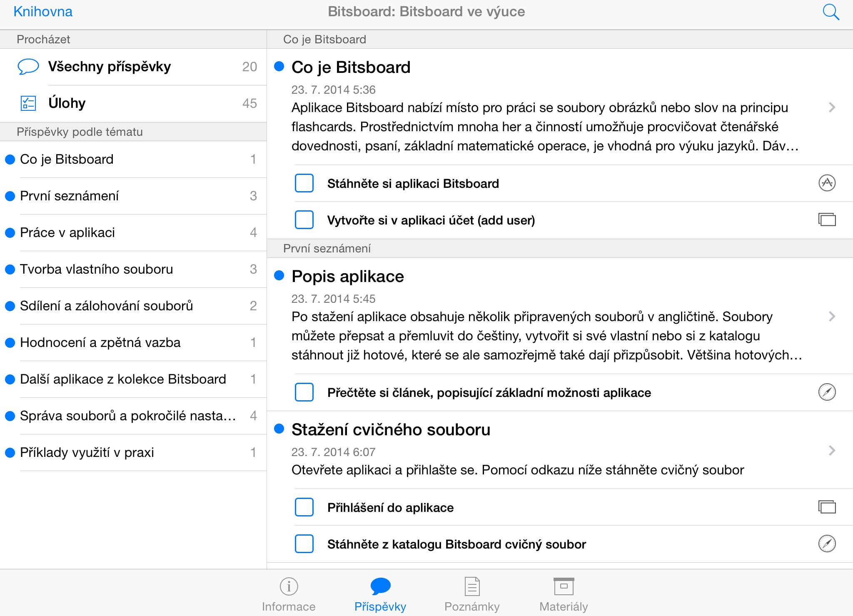
Task: Show Všechny příspěvky list
Action: (133, 67)
